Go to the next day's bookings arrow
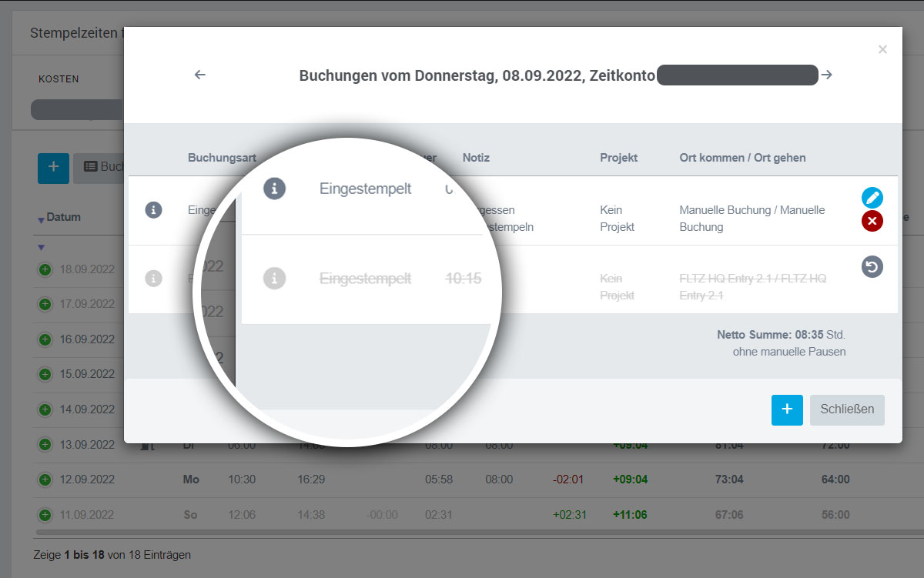 (826, 75)
